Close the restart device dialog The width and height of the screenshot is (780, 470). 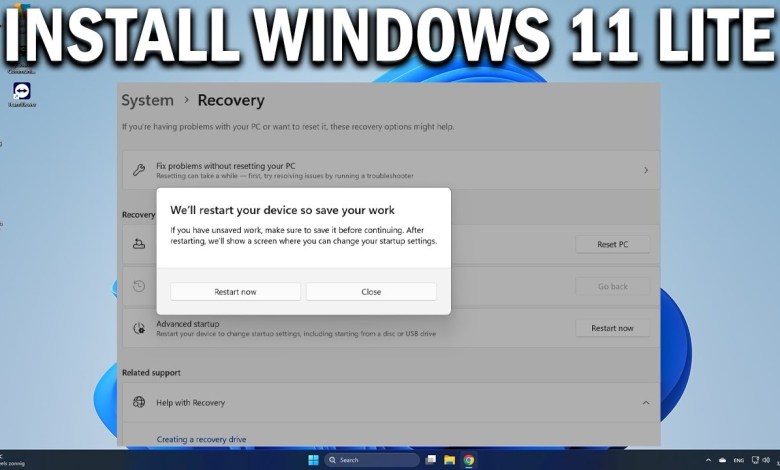pos(371,292)
